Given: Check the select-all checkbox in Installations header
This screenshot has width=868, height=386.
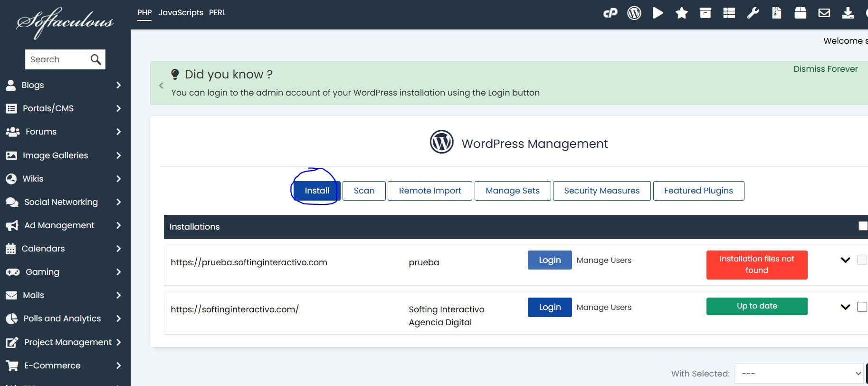Looking at the screenshot, I should click(863, 226).
